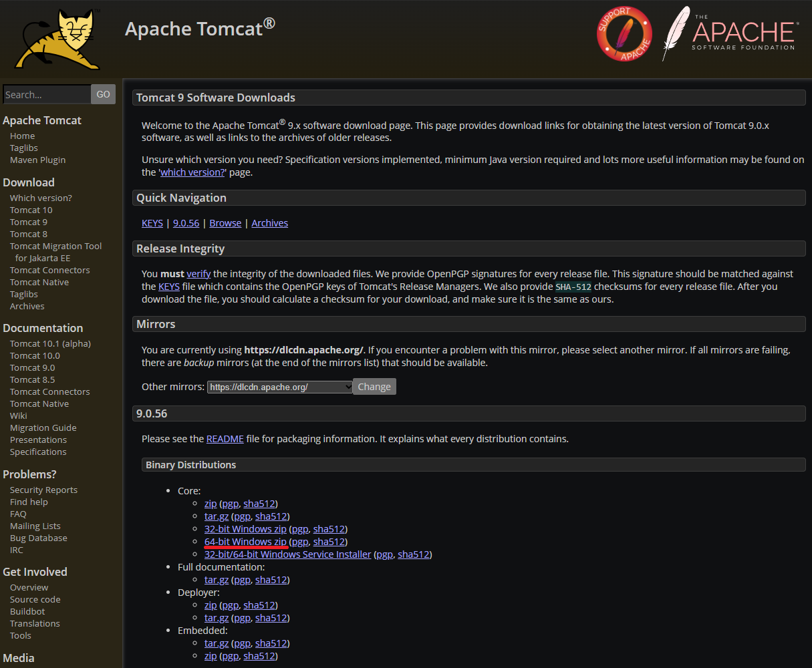Open sha512 for 64-bit Windows zip
The image size is (812, 668).
pyautogui.click(x=329, y=542)
